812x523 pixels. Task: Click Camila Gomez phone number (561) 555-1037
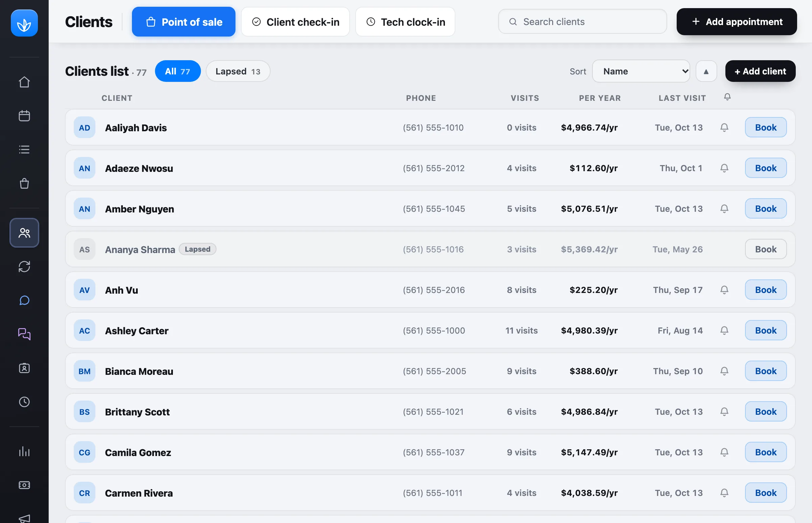433,452
